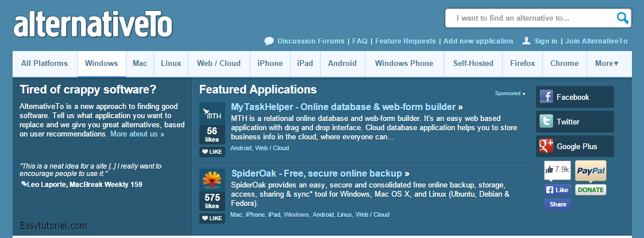The width and height of the screenshot is (644, 238).
Task: Click the Discussion Forums speech bubble icon
Action: pyautogui.click(x=269, y=41)
